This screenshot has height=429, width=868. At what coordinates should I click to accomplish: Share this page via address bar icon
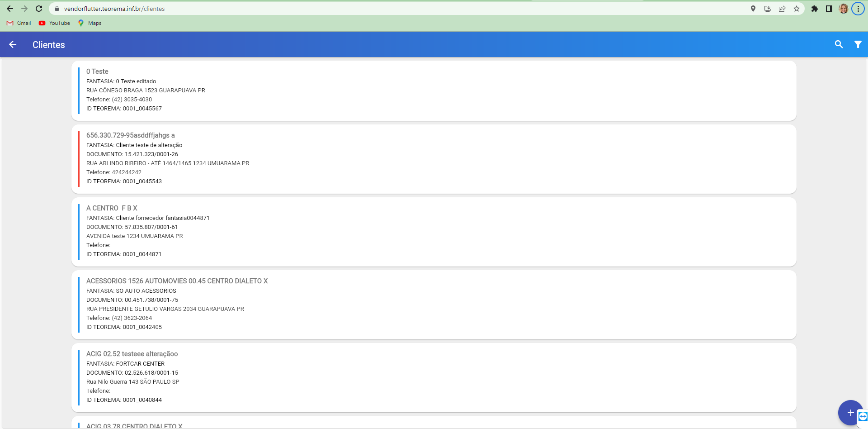click(x=782, y=9)
